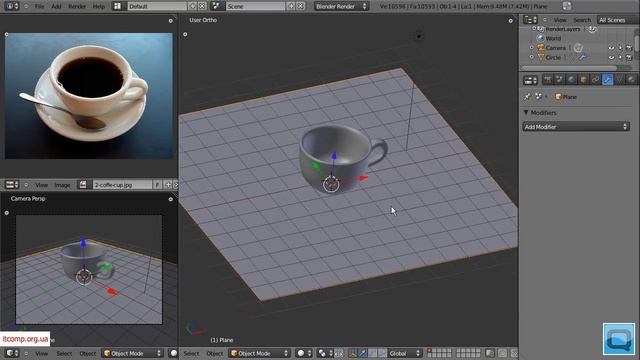Select the Circle object in the outliner

click(553, 58)
